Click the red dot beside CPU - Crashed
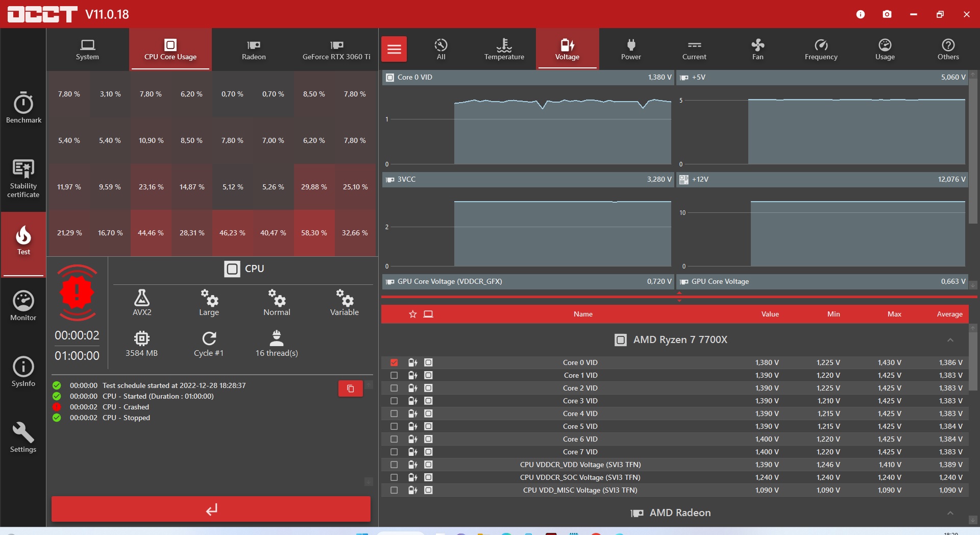The height and width of the screenshot is (535, 980). (x=57, y=407)
